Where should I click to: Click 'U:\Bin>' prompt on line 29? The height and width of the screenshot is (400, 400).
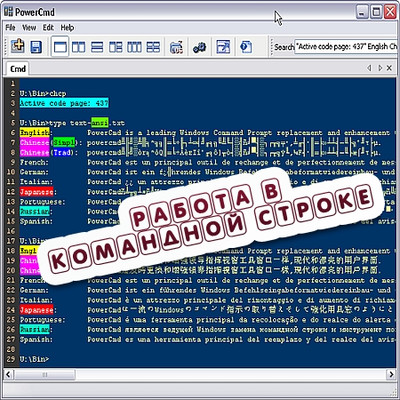(x=34, y=359)
